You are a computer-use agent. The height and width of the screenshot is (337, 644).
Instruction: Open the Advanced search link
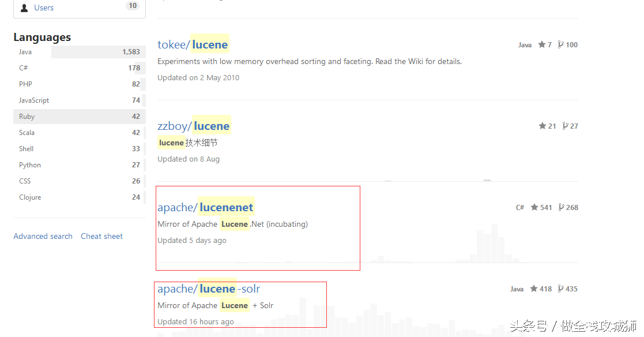[43, 237]
